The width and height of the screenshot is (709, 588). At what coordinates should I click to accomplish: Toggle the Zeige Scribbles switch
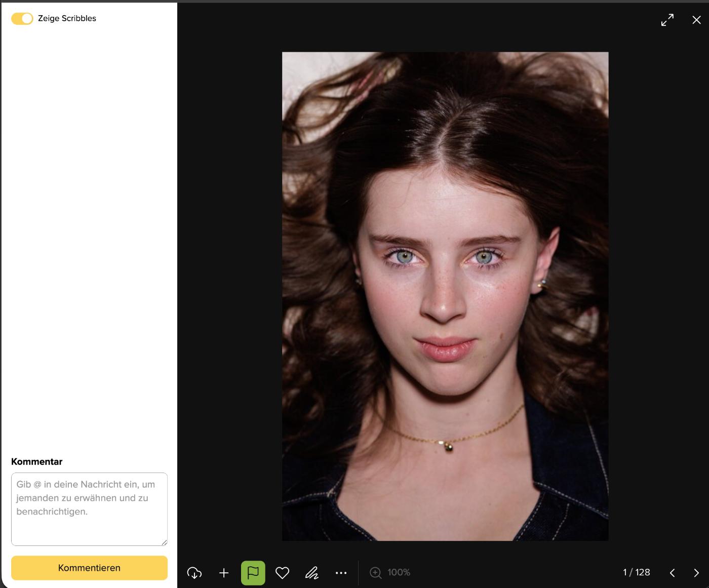22,19
